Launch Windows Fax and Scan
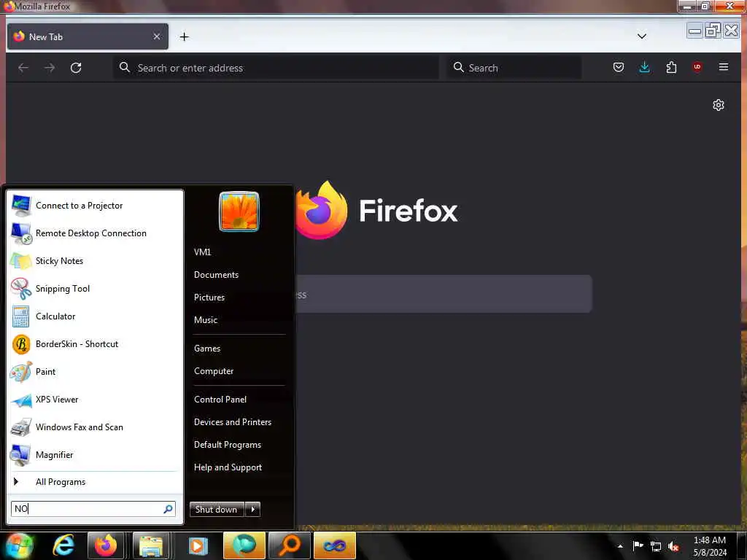 [95, 427]
